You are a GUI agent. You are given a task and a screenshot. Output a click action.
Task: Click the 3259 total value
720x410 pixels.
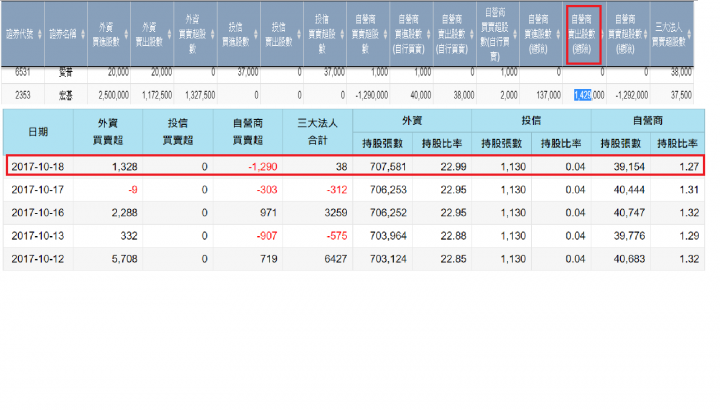[x=336, y=213]
